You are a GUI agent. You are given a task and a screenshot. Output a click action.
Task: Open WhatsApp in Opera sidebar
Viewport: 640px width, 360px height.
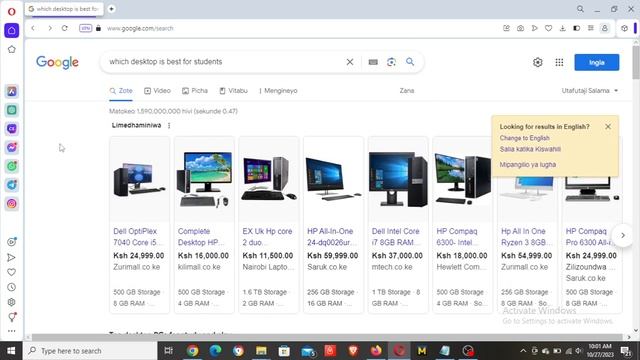pyautogui.click(x=11, y=166)
